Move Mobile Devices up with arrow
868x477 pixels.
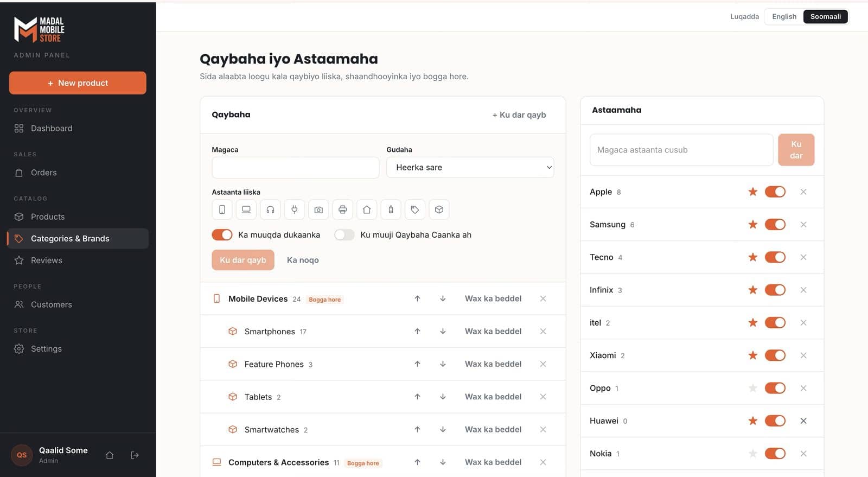pyautogui.click(x=417, y=298)
